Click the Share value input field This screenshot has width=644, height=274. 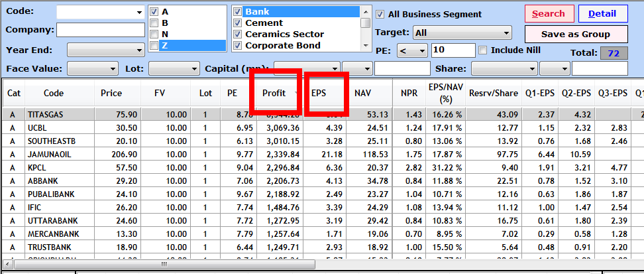[x=600, y=69]
